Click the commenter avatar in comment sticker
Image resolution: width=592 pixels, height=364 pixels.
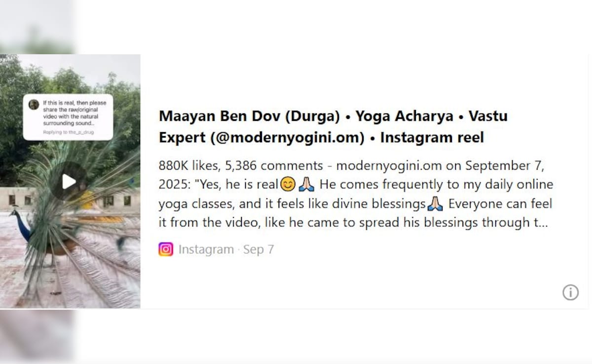(34, 105)
